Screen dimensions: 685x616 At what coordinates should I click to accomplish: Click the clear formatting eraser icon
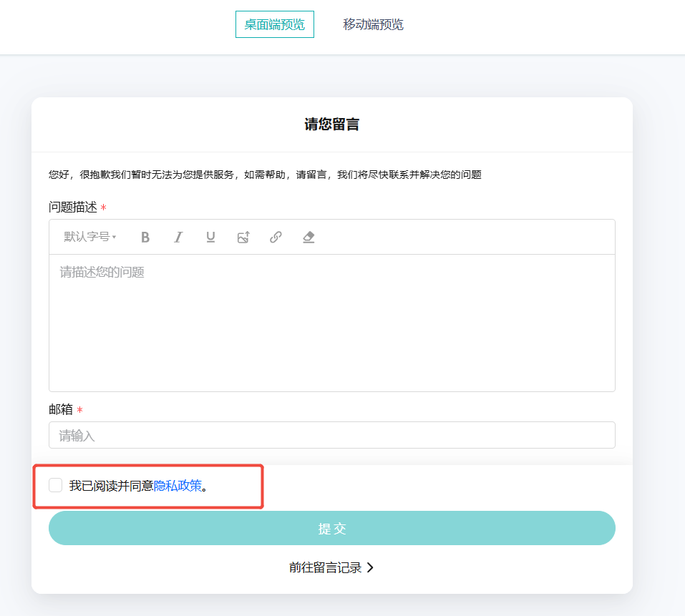tap(308, 237)
